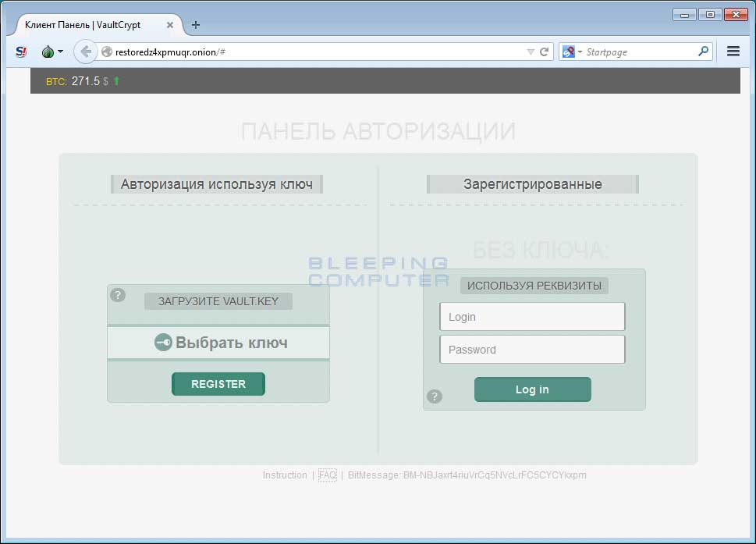Open the Tor onion button menu
The height and width of the screenshot is (544, 756).
(52, 52)
